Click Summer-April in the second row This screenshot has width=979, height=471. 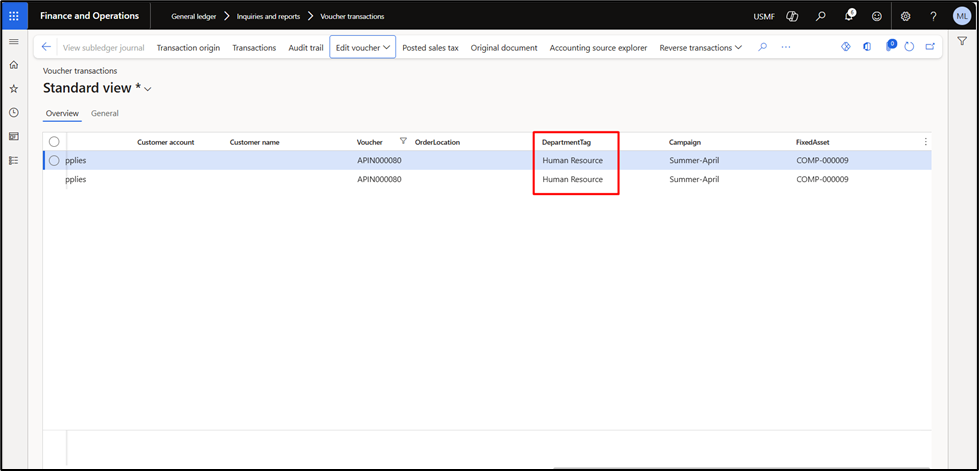(694, 179)
